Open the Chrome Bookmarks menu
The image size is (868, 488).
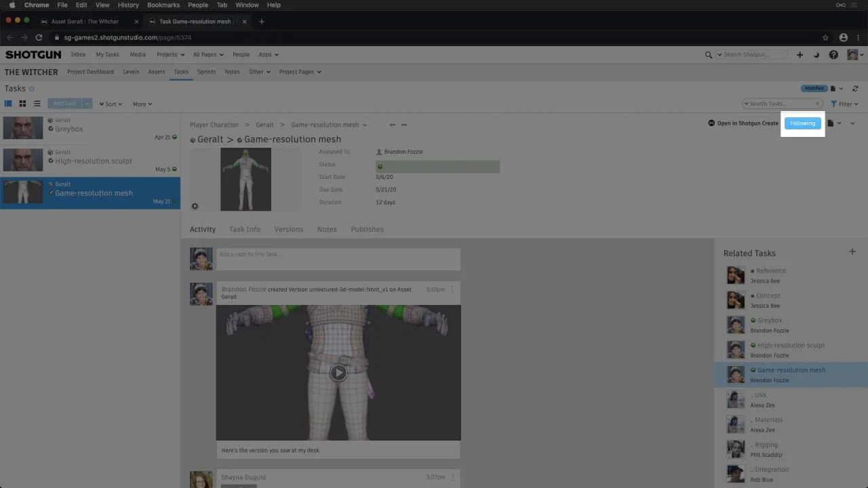point(163,5)
